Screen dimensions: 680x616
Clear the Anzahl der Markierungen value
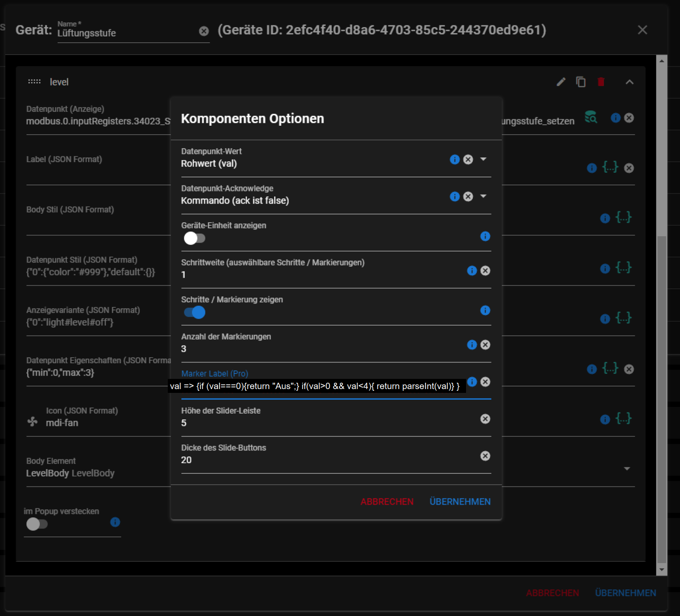(486, 345)
